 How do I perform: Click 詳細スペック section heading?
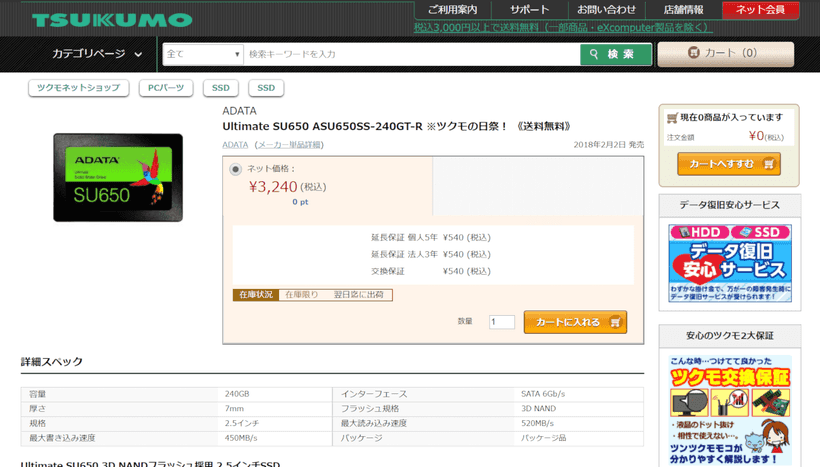(52, 362)
